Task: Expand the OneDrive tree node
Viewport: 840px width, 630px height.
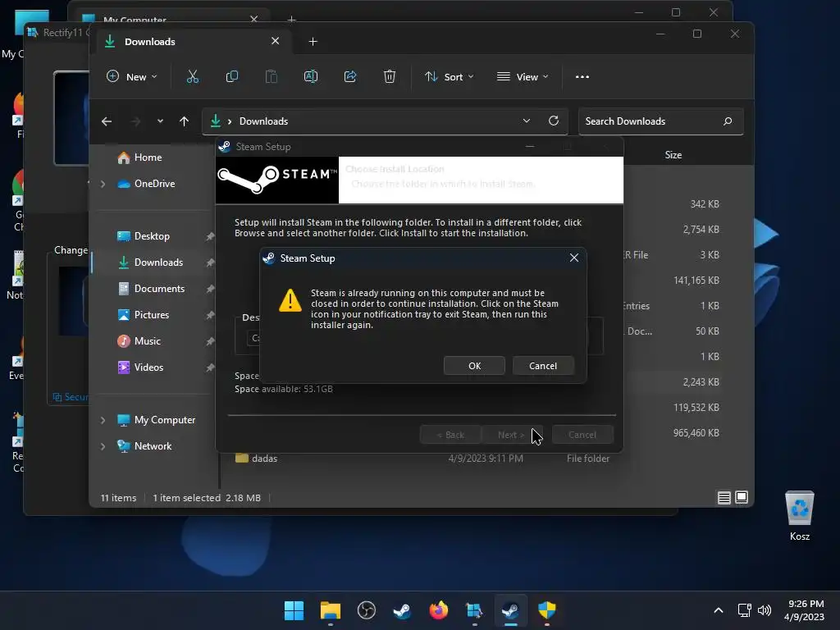Action: coord(103,184)
